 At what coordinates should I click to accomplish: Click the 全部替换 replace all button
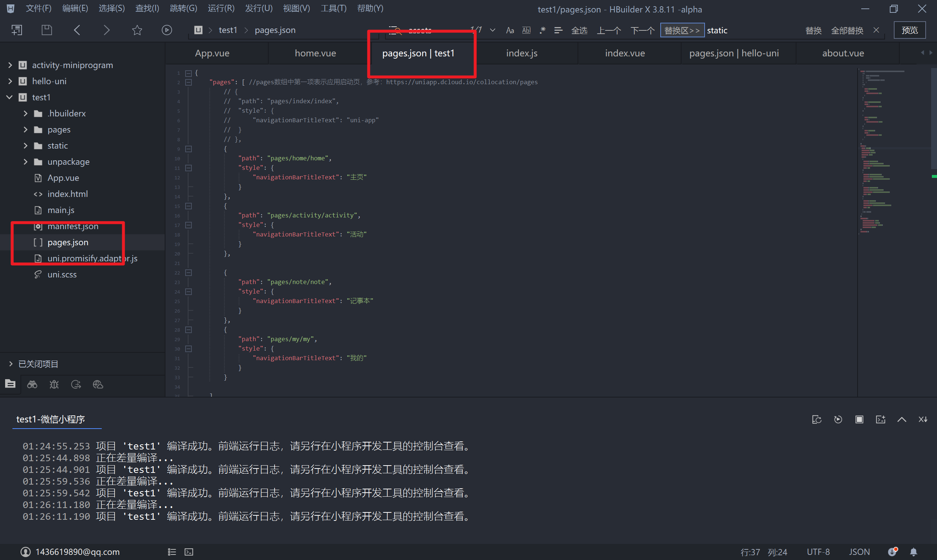(847, 31)
